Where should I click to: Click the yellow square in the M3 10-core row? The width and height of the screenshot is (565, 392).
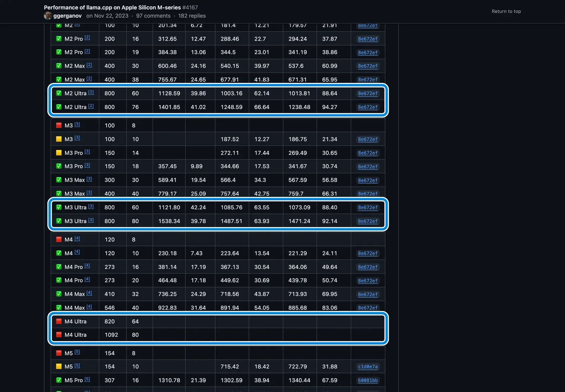click(59, 139)
